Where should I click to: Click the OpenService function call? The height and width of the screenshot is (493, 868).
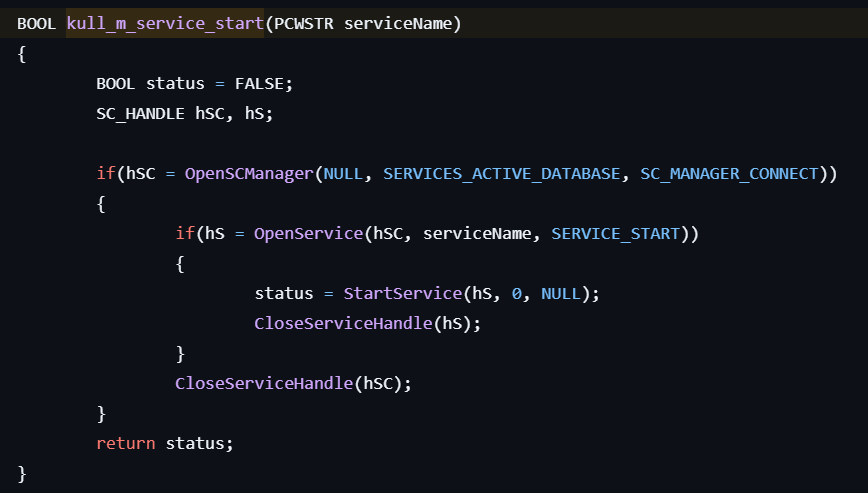(308, 233)
